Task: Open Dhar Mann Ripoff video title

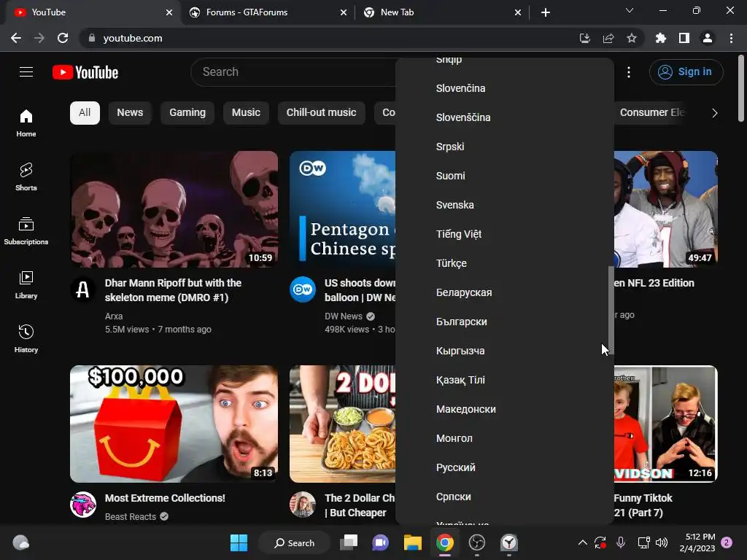Action: click(x=173, y=290)
